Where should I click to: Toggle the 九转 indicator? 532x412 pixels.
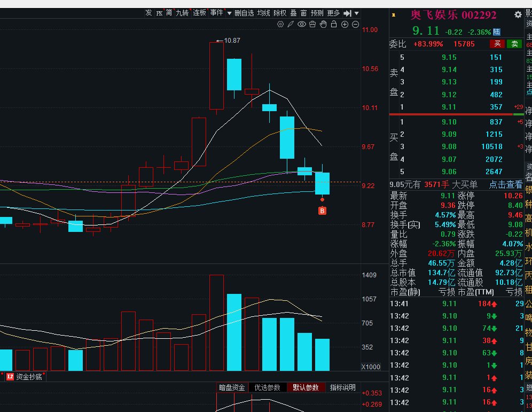click(182, 13)
